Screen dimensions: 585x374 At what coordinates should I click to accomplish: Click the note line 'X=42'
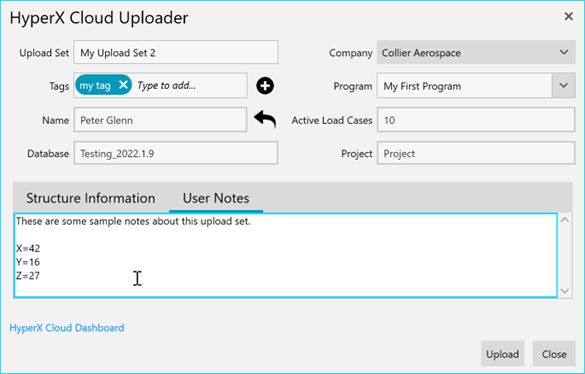coord(28,248)
